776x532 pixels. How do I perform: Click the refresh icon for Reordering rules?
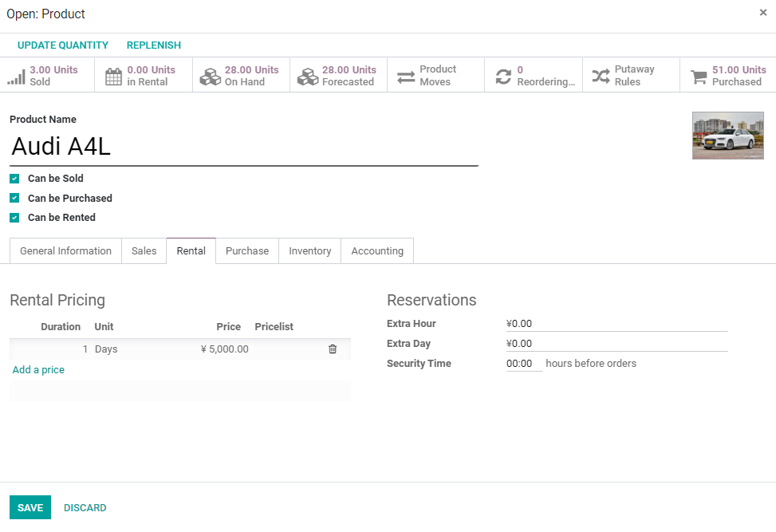[x=503, y=77]
